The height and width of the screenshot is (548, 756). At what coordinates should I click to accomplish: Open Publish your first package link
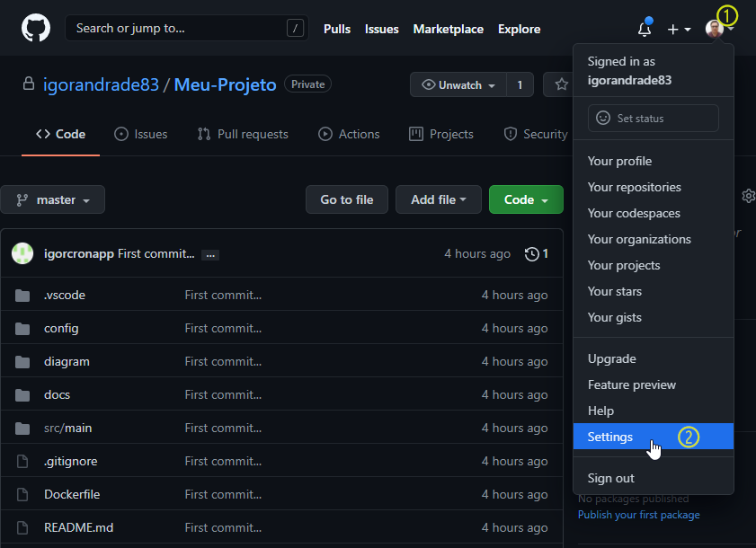639,515
